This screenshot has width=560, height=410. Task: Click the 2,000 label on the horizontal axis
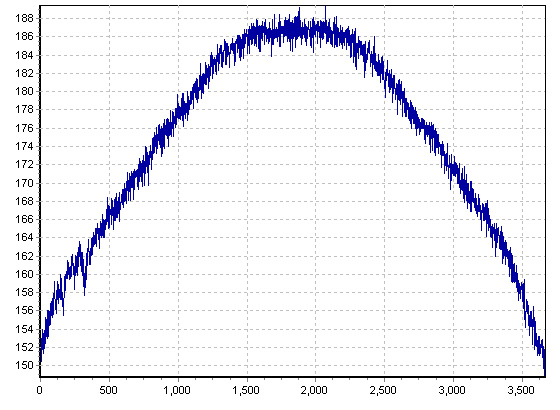pyautogui.click(x=314, y=390)
